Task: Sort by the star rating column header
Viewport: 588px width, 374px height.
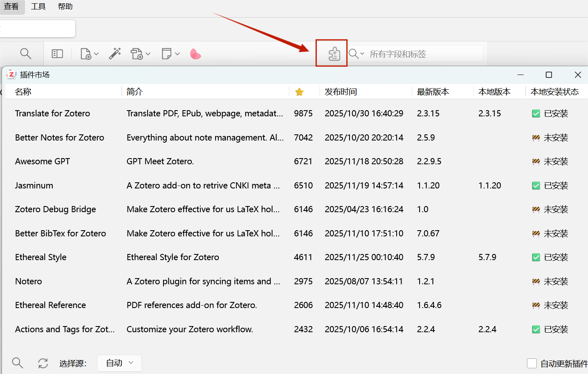Action: [x=300, y=92]
